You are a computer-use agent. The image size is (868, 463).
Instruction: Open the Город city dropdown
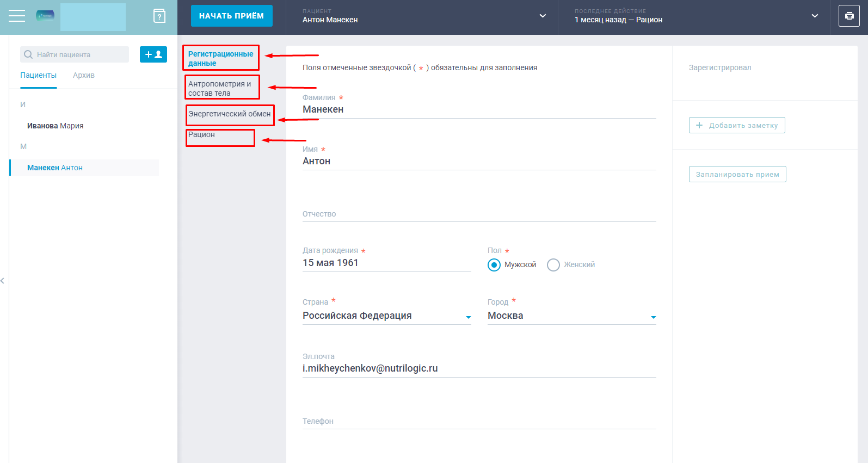point(572,316)
